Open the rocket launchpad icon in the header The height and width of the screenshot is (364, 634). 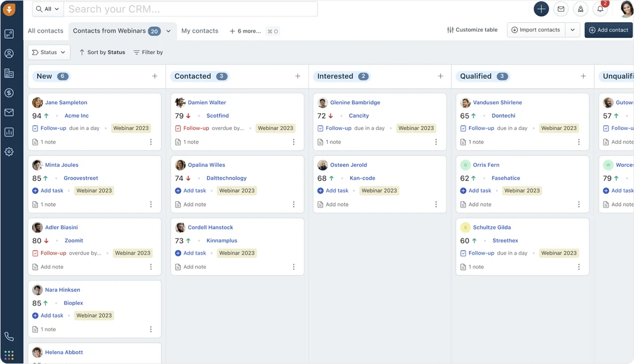pos(580,9)
